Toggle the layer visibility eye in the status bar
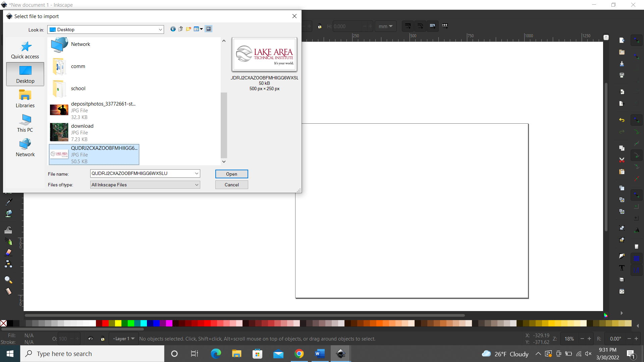Image resolution: width=644 pixels, height=362 pixels. pyautogui.click(x=90, y=339)
